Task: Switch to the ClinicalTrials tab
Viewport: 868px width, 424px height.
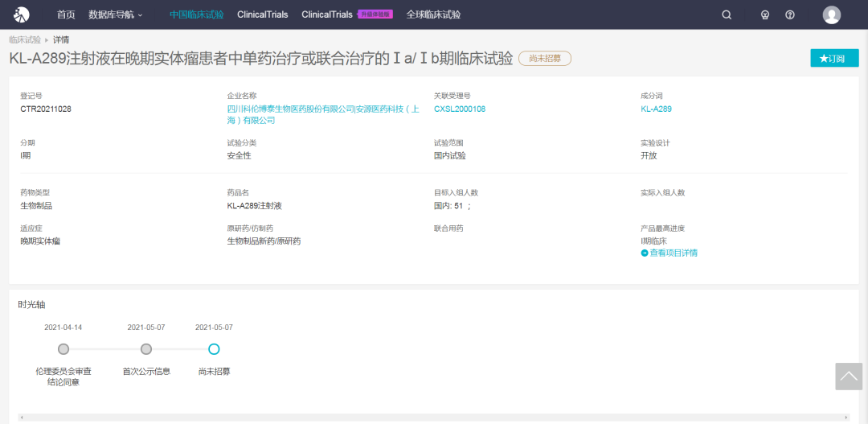Action: (262, 15)
